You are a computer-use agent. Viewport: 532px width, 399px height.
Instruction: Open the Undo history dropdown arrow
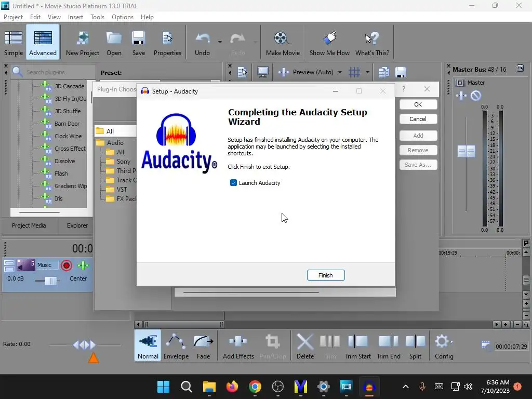click(x=220, y=42)
